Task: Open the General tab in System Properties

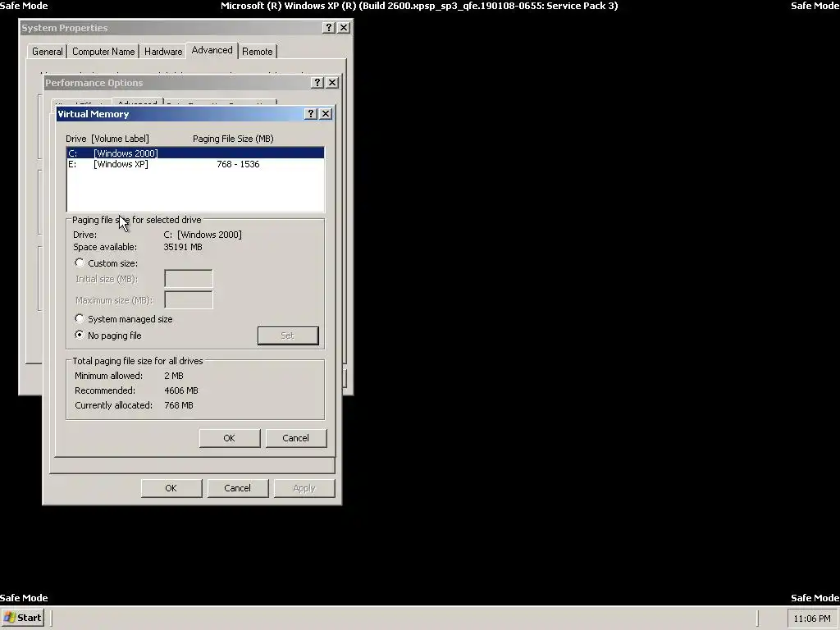Action: pos(47,52)
